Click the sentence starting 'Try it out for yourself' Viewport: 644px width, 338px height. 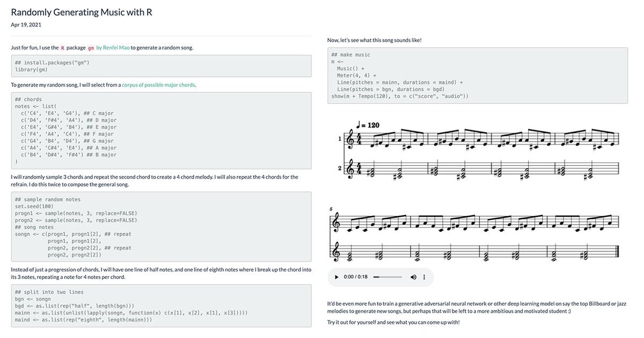pyautogui.click(x=393, y=322)
